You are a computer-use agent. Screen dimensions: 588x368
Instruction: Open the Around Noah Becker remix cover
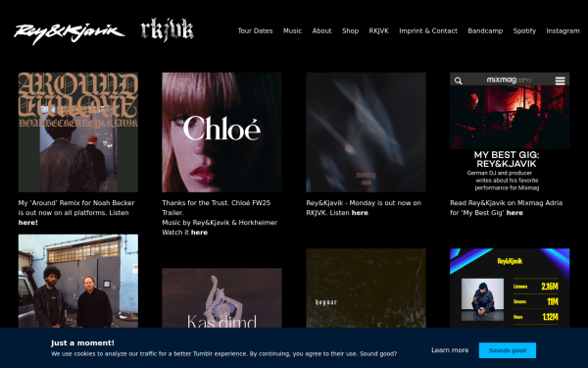[78, 132]
